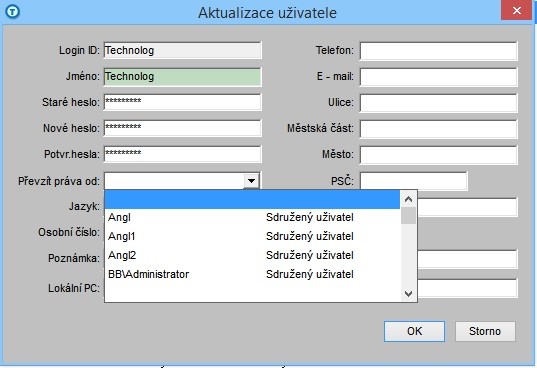Image resolution: width=537 pixels, height=368 pixels.
Task: Click the E - mail input field
Action: tap(438, 76)
